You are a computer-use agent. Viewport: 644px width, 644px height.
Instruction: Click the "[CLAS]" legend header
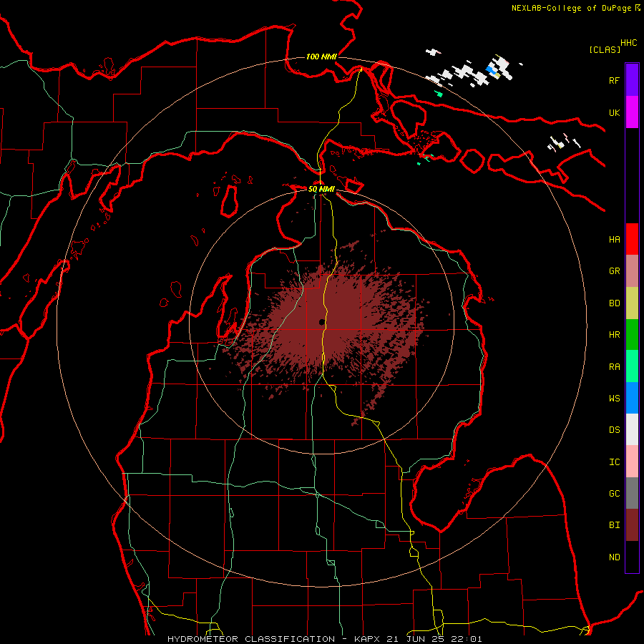point(604,49)
